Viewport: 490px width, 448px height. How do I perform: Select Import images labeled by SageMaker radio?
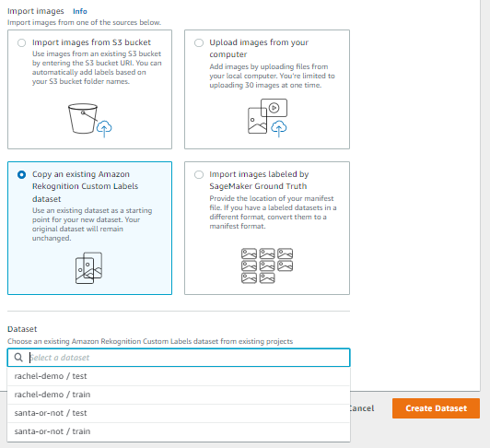coord(199,174)
